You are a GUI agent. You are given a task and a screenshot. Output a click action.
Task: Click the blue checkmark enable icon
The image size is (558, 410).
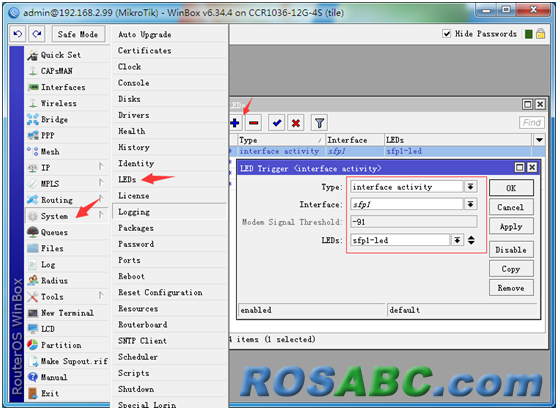click(277, 123)
